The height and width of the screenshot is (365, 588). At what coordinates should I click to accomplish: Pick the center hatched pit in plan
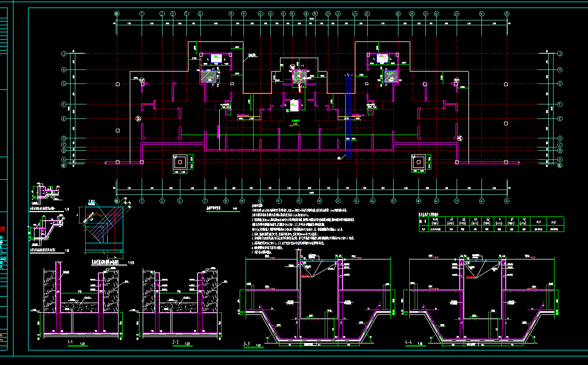point(297,77)
